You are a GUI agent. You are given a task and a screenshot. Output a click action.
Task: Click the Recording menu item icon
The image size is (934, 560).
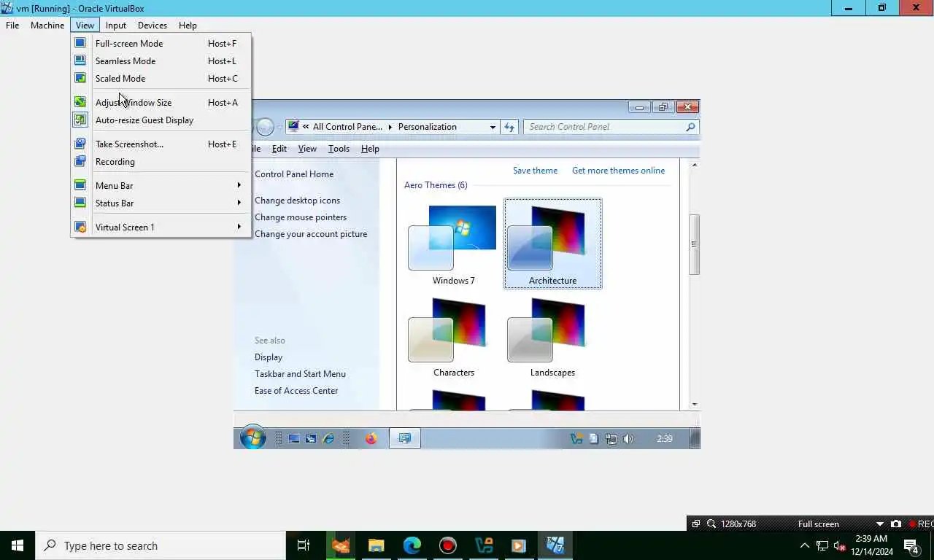80,161
